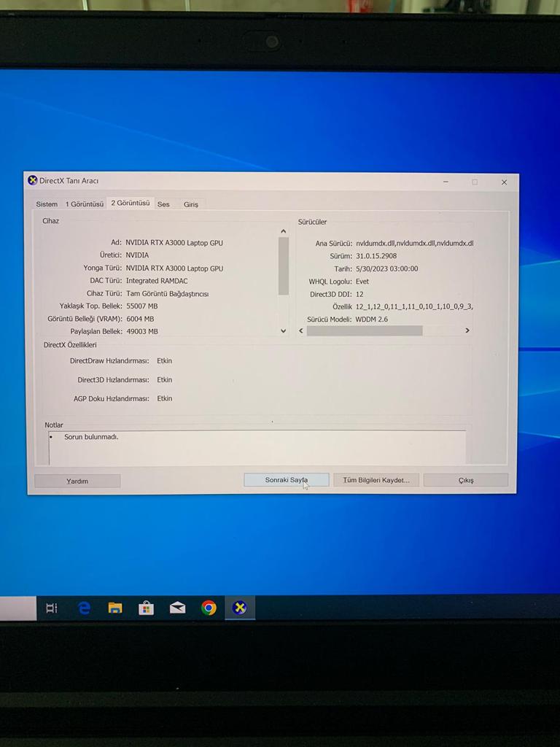Click the Sorun bulunmadı note
Screen dimensions: 560x747
(x=91, y=436)
